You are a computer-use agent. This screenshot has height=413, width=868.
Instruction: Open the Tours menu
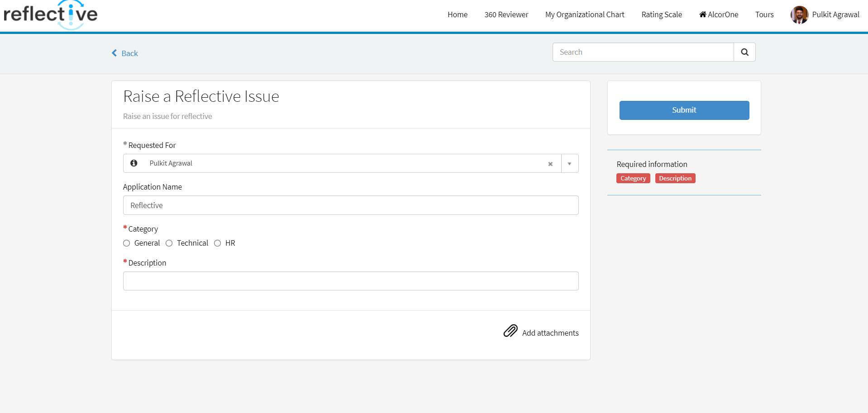[764, 14]
